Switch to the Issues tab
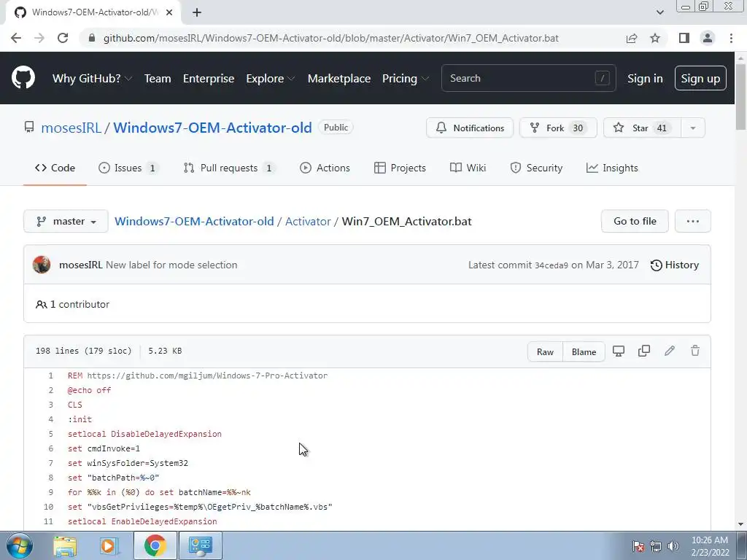This screenshot has width=747, height=560. click(x=128, y=168)
